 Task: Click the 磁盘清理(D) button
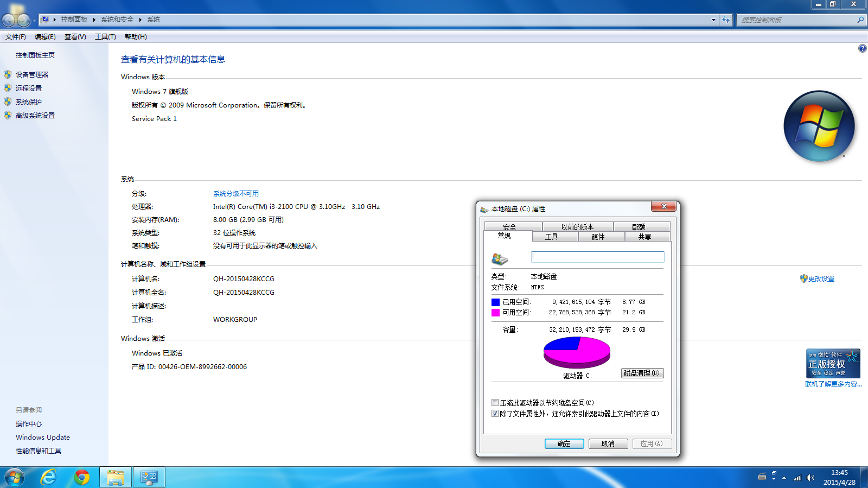[x=642, y=373]
